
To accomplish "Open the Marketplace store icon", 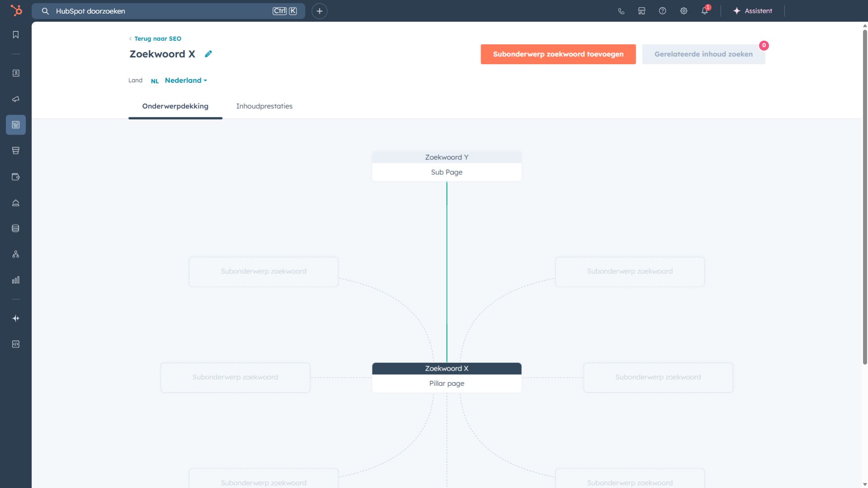I will (x=642, y=11).
